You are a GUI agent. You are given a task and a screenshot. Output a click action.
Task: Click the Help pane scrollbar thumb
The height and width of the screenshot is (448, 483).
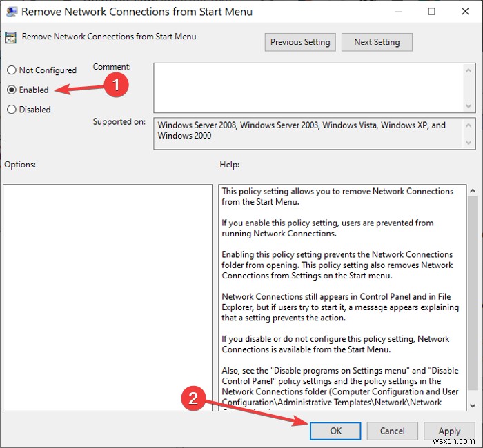pyautogui.click(x=473, y=293)
